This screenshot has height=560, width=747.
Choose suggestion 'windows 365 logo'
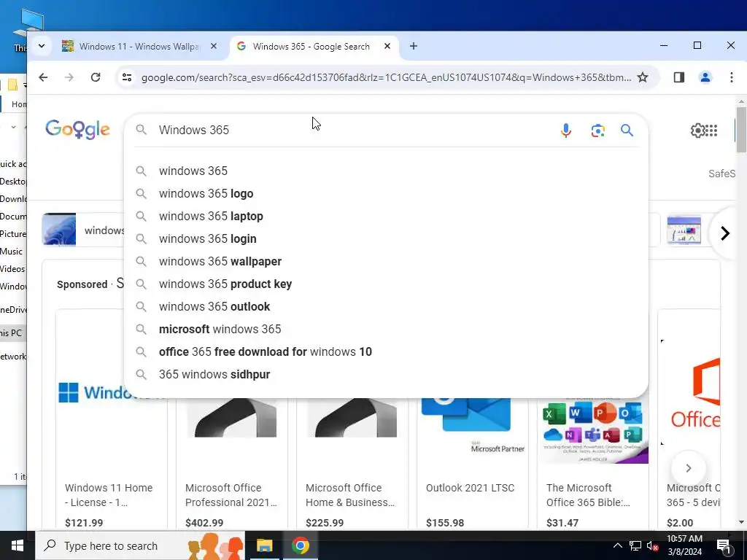tap(386, 193)
